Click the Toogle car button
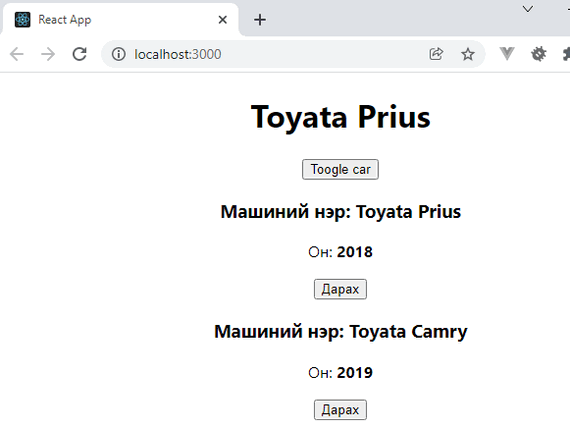The image size is (570, 429). (x=340, y=169)
